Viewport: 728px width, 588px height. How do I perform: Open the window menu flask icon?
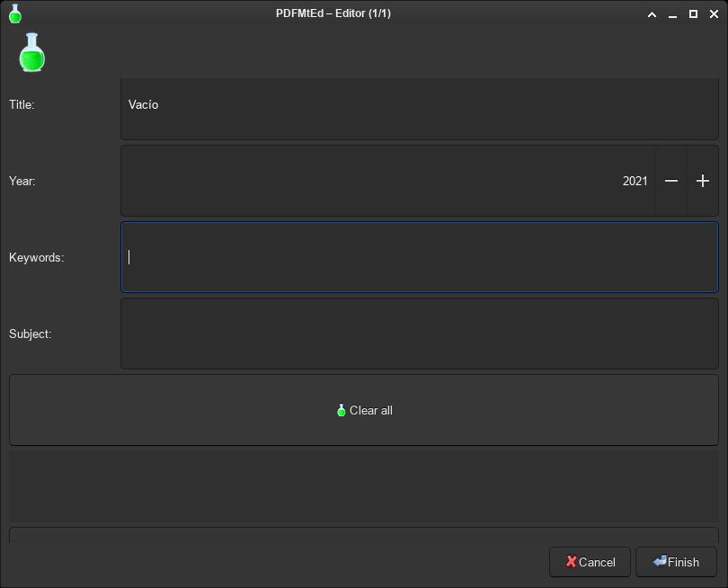[15, 13]
